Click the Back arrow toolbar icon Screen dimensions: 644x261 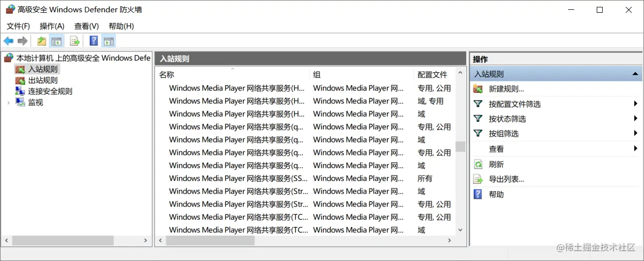8,41
